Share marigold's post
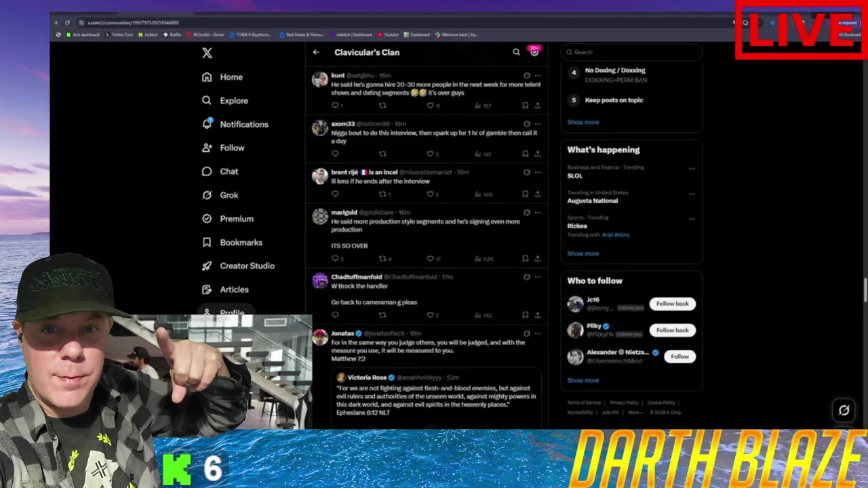This screenshot has width=868, height=488. tap(538, 259)
